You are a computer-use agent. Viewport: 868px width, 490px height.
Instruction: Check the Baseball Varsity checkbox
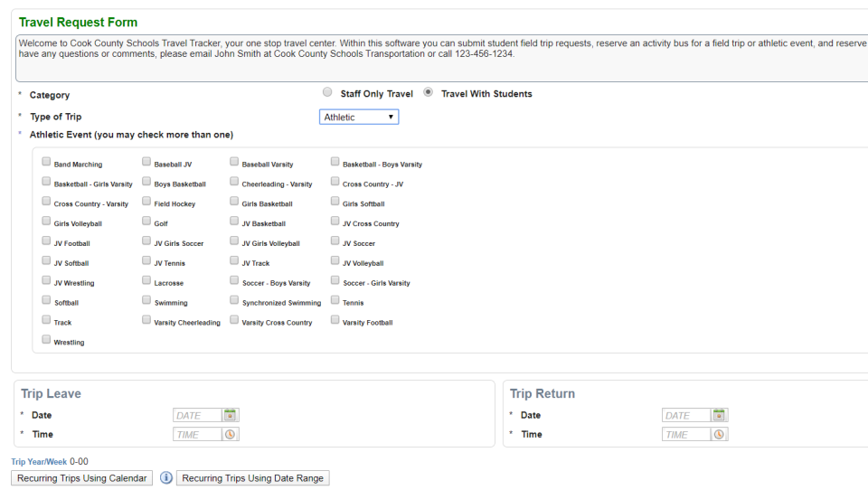[x=234, y=162]
